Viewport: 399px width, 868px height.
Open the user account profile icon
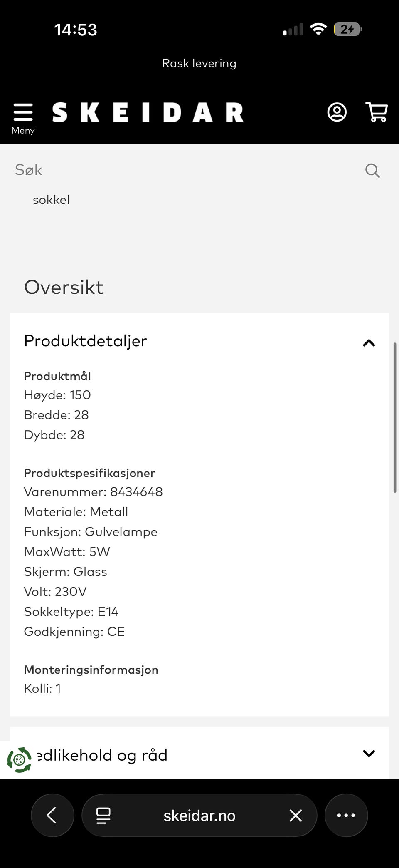coord(337,112)
